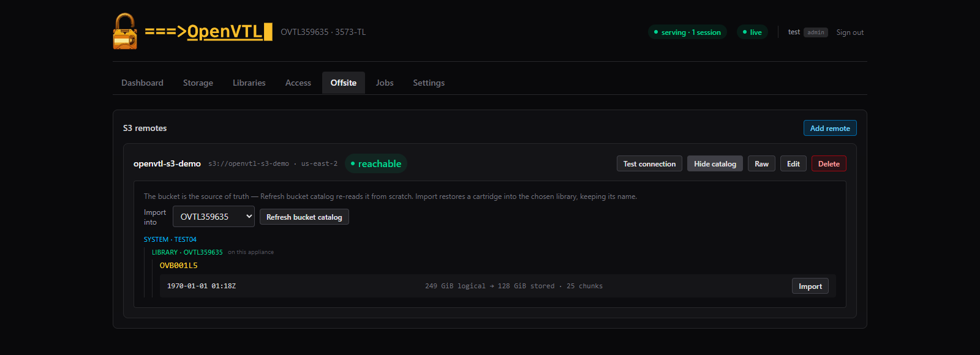Edit the openvtl-s3-demo remote
The height and width of the screenshot is (355, 980).
tap(793, 163)
